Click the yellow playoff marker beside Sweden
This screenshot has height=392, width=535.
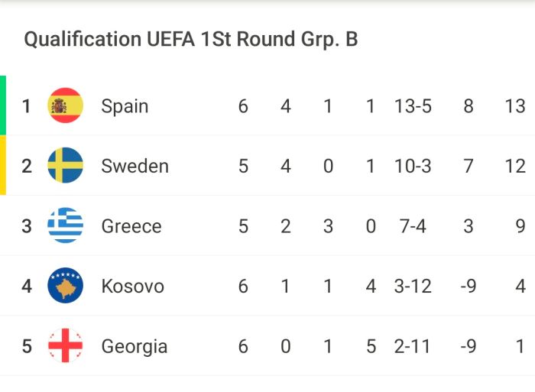tap(3, 165)
